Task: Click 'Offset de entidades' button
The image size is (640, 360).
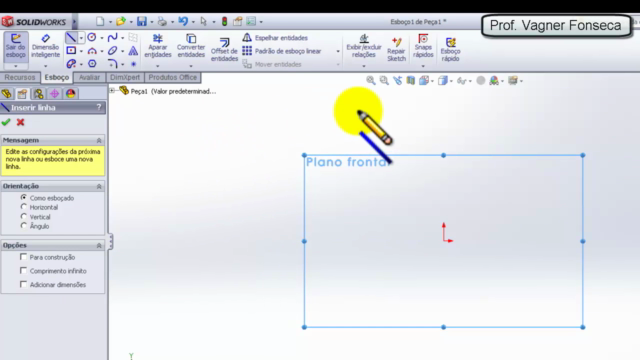Action: click(x=224, y=50)
